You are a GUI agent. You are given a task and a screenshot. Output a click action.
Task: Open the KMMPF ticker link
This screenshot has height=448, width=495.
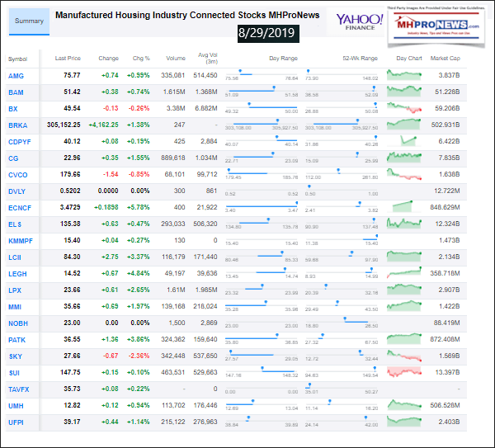pos(21,241)
